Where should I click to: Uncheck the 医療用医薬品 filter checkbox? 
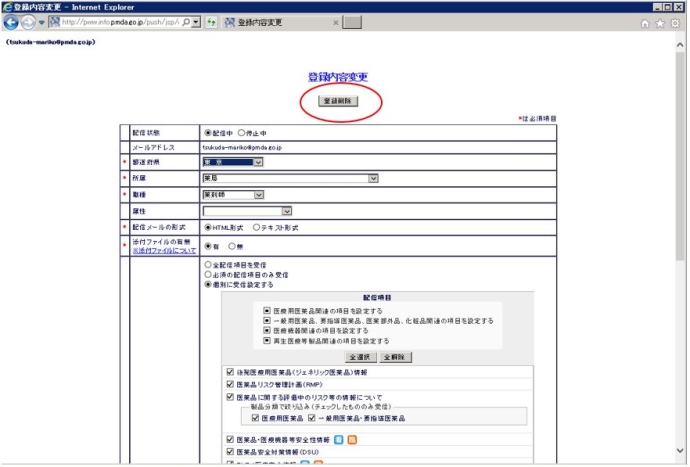255,418
